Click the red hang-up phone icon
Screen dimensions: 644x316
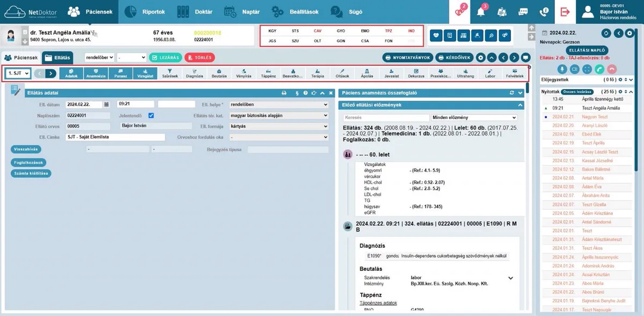click(611, 69)
